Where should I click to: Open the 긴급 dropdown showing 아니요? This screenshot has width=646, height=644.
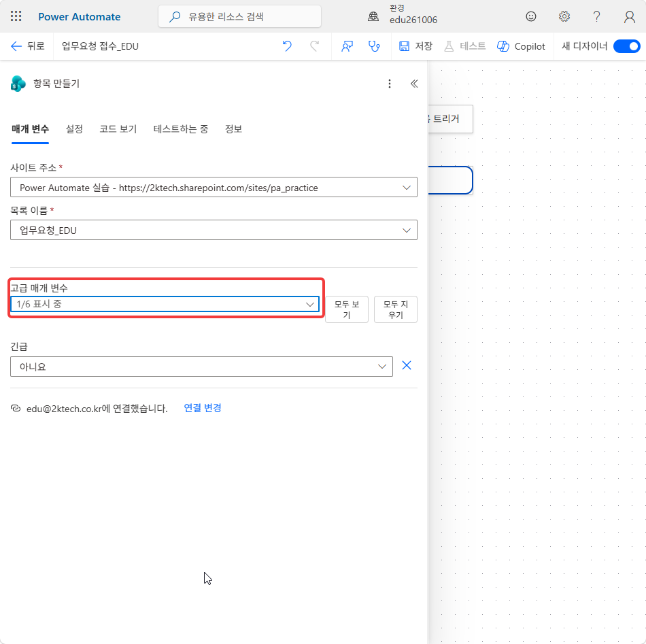point(201,367)
